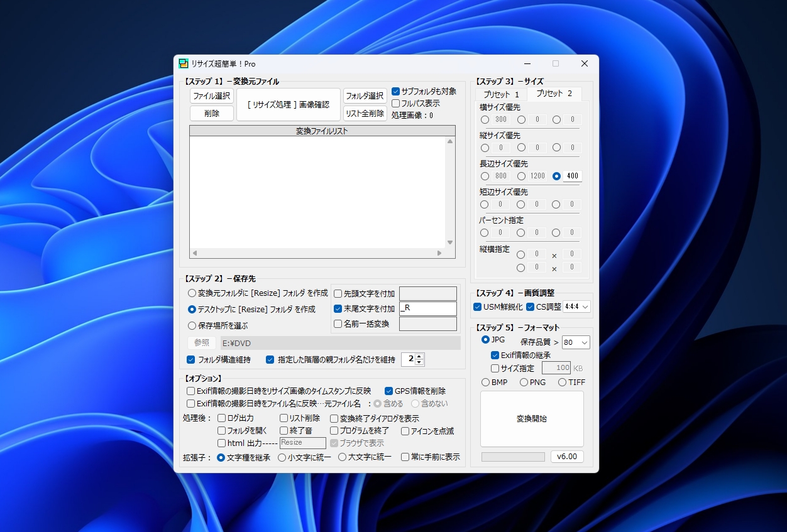Select 1200 under 長辺サイズ優先
This screenshot has height=532, width=787.
522,176
